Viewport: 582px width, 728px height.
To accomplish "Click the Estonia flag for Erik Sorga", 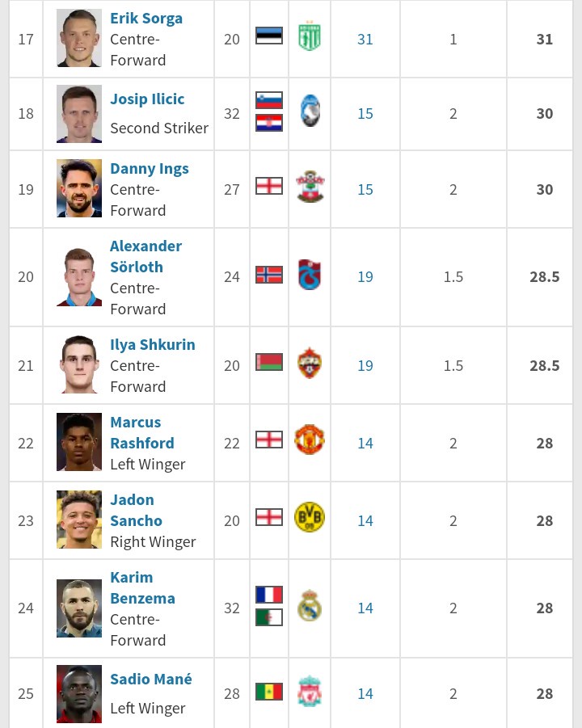I will 269,36.
